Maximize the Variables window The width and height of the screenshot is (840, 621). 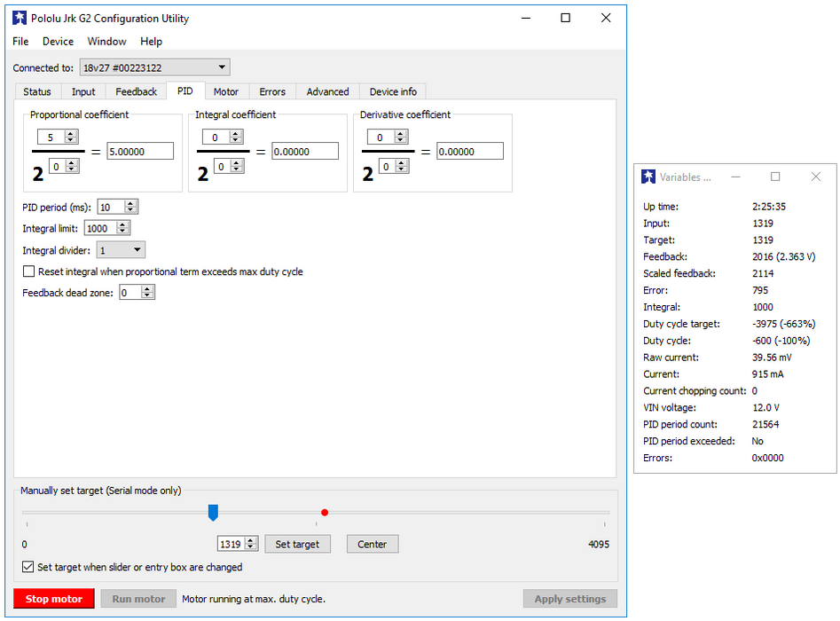click(x=775, y=177)
